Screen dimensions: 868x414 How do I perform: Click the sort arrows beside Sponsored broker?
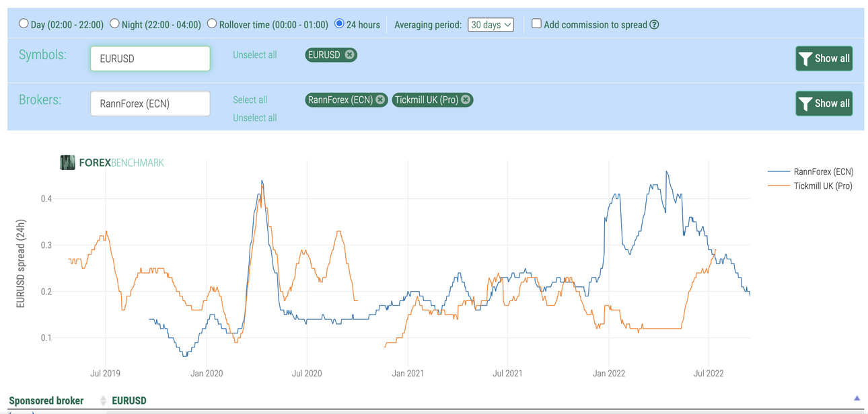103,401
